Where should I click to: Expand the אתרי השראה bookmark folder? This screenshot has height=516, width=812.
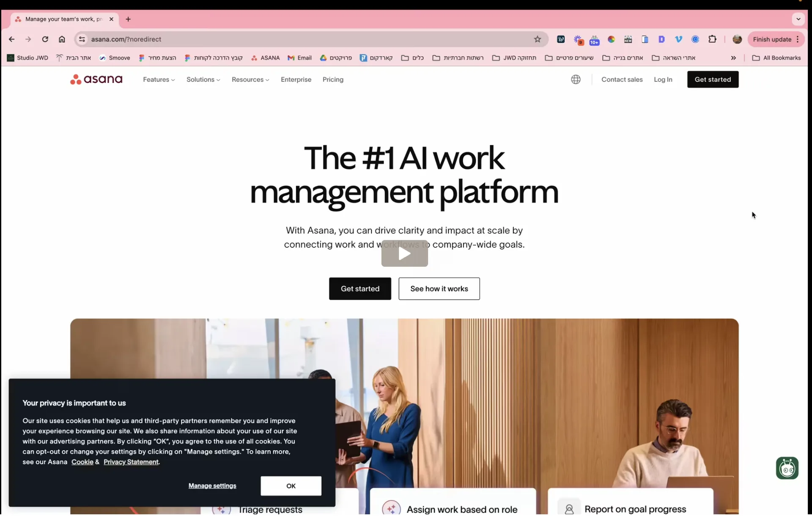674,58
